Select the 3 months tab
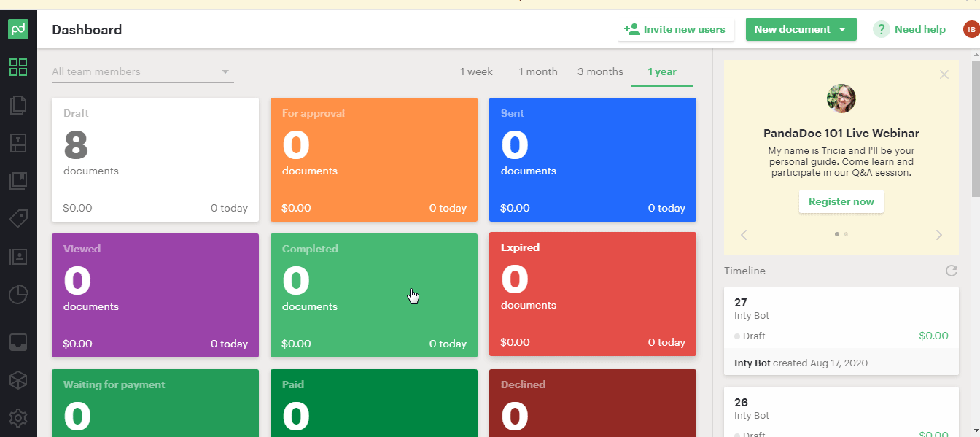 (x=600, y=71)
